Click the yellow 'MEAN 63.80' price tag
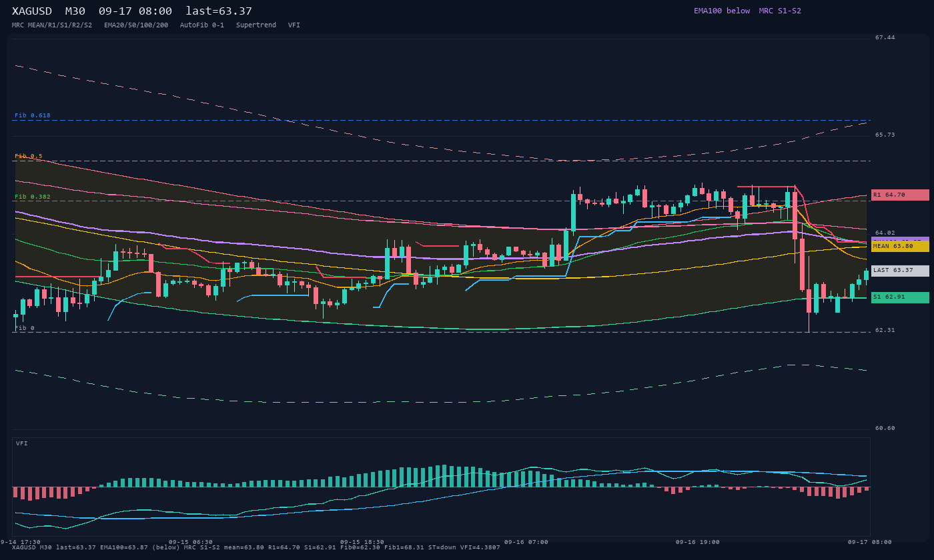934x560 pixels. coord(900,246)
